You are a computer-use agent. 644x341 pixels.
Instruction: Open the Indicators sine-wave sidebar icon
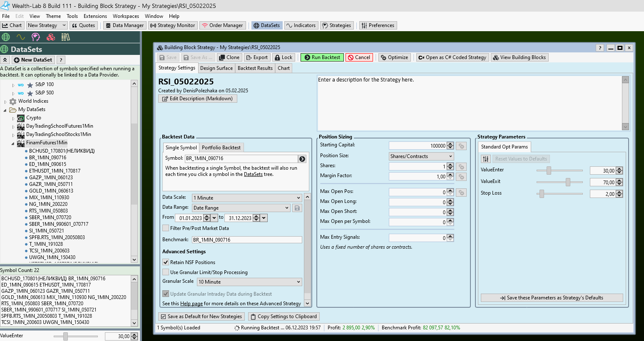point(21,37)
